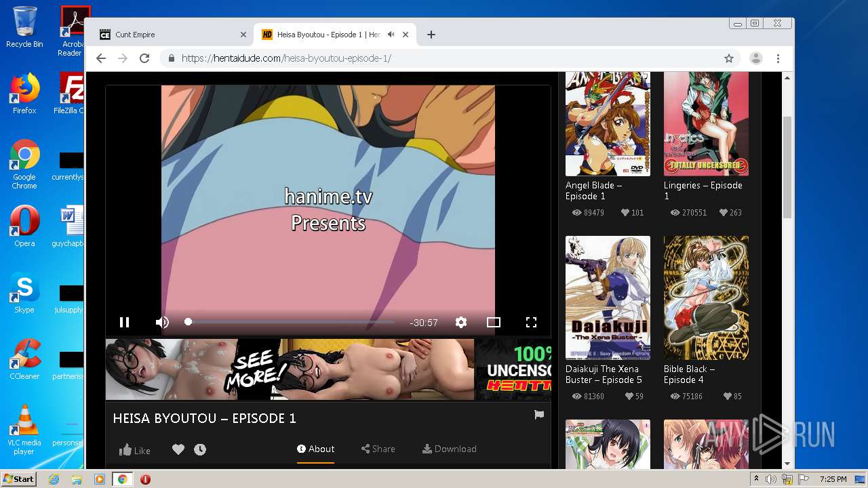Open a new browser tab with plus button

431,35
